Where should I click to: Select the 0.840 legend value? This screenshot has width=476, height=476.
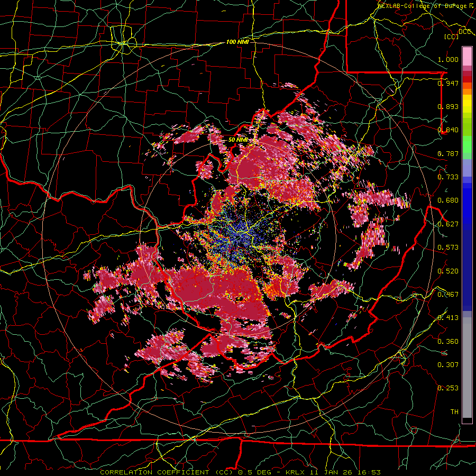(448, 130)
